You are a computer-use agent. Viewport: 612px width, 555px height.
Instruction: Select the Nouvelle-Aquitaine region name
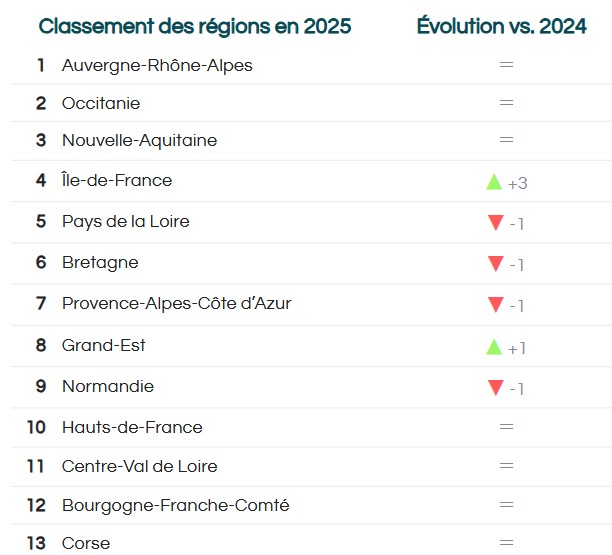pyautogui.click(x=140, y=141)
